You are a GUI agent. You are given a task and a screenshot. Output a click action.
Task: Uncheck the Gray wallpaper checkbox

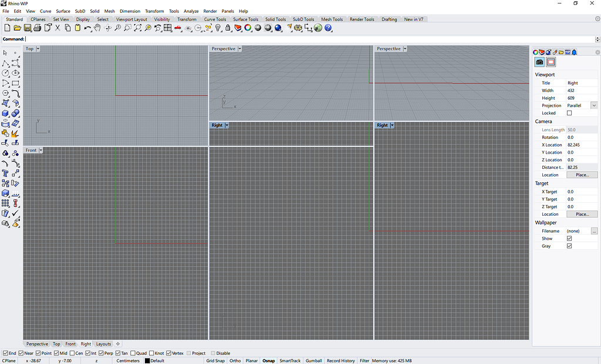(569, 246)
